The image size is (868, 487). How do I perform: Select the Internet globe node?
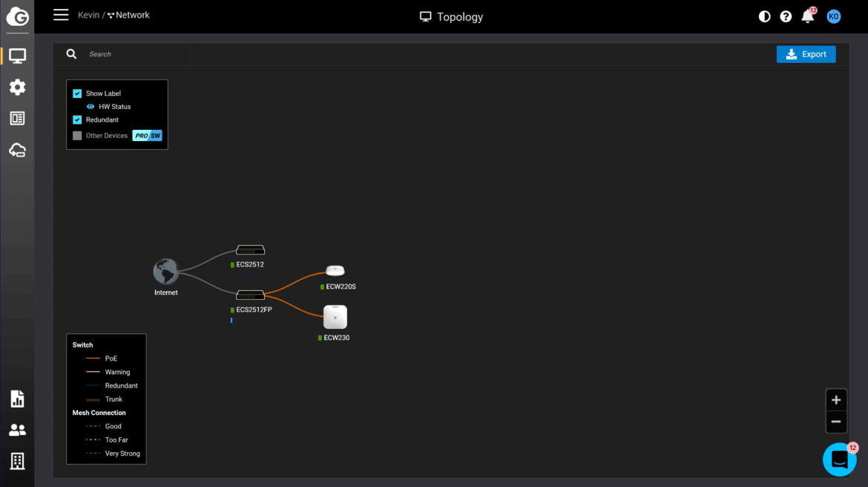coord(166,272)
